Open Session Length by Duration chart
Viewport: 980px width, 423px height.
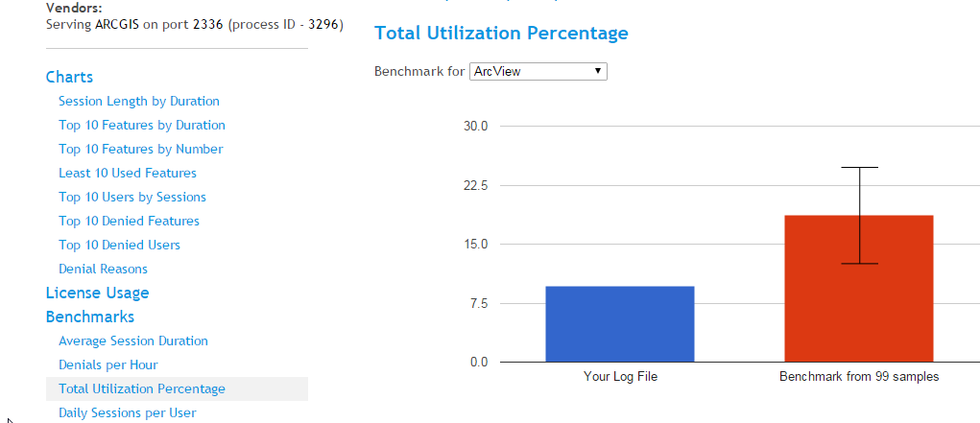(x=138, y=101)
